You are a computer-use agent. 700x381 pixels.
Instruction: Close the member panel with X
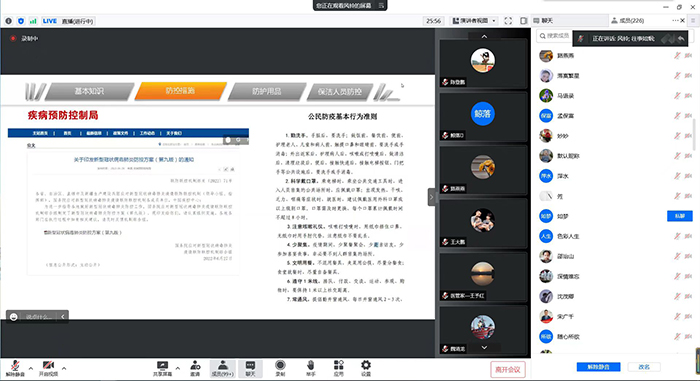click(683, 21)
